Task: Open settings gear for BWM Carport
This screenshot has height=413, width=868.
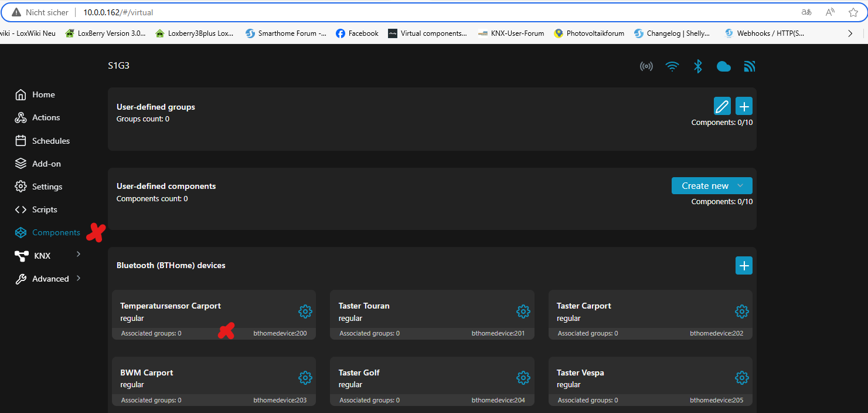Action: click(x=305, y=377)
